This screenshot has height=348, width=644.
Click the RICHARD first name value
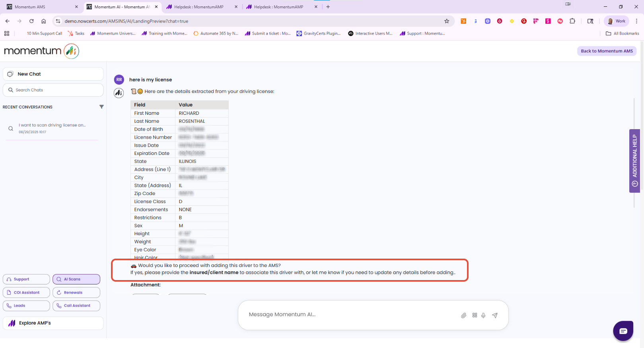(x=189, y=113)
